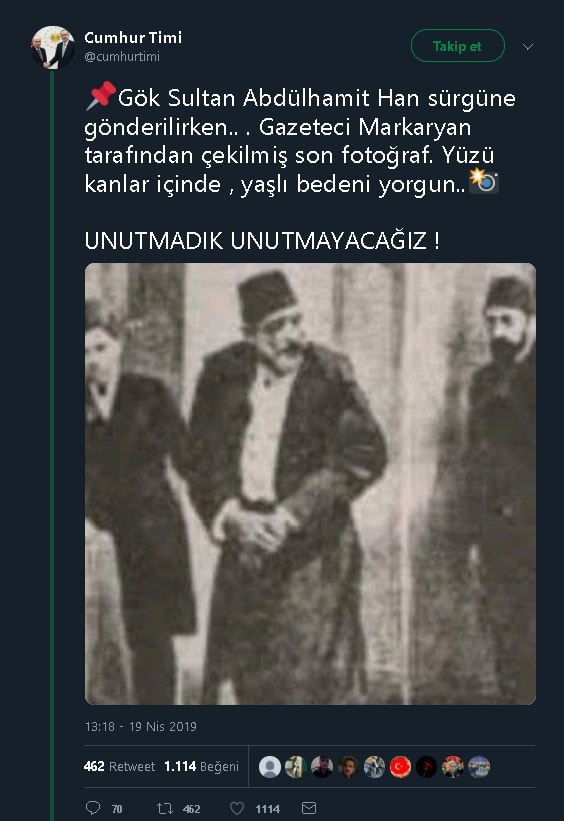Click the Turkish flag liker avatar
This screenshot has width=564, height=821.
coord(401,767)
